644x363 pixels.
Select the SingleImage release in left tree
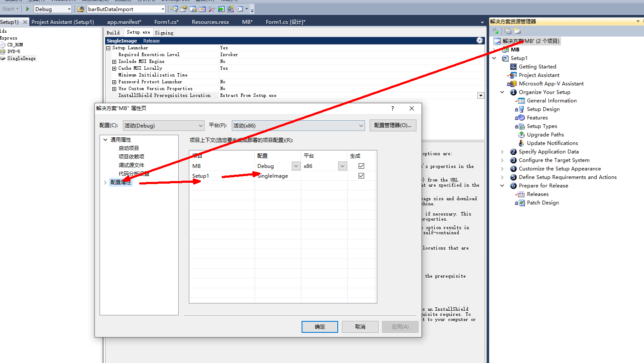21,58
